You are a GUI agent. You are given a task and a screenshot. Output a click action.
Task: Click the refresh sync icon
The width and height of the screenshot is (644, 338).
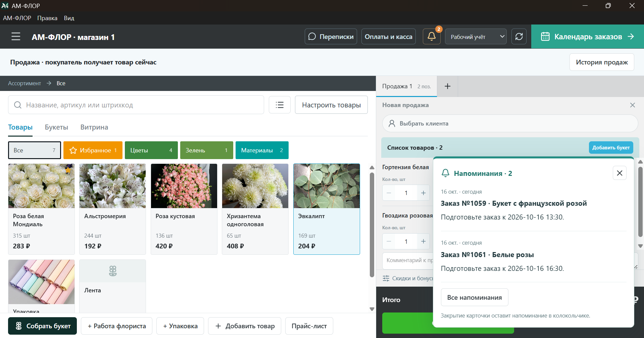click(x=519, y=37)
